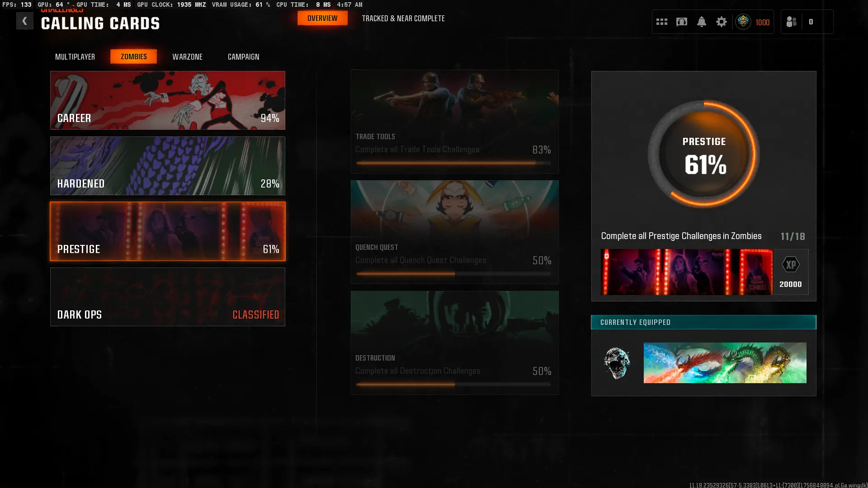The image size is (868, 488).
Task: Open the grid menu icon
Action: tap(661, 22)
